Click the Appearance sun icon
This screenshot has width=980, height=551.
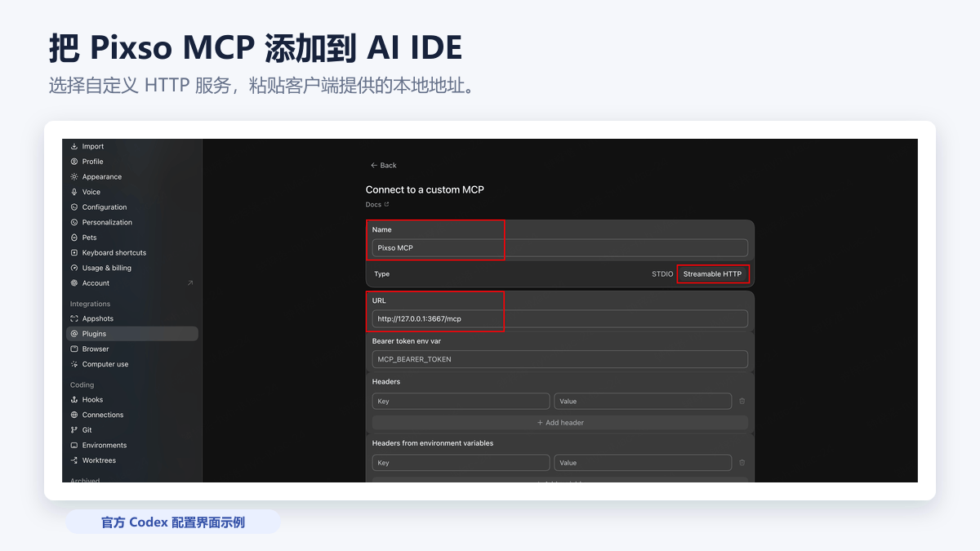74,177
